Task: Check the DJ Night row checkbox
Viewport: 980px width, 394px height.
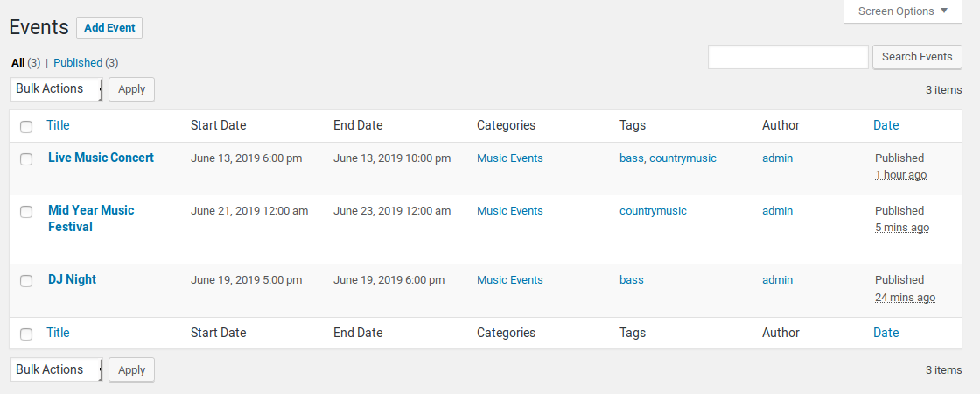Action: [26, 281]
